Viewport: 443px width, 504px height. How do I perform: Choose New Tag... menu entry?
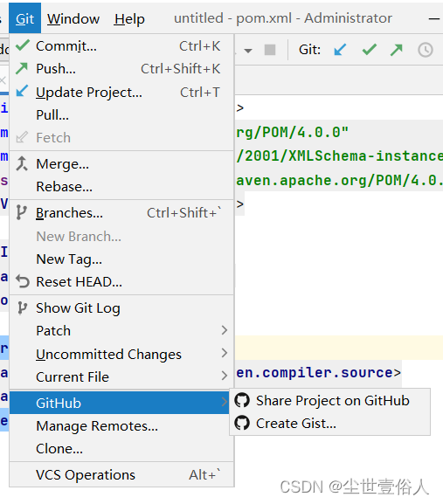(x=121, y=259)
